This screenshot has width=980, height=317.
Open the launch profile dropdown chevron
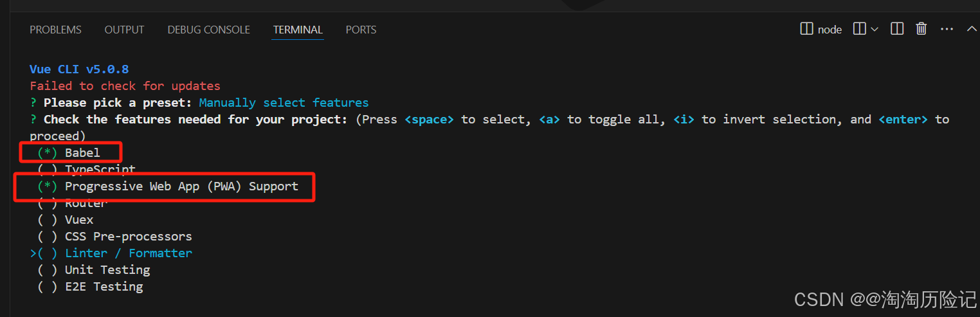coord(874,29)
